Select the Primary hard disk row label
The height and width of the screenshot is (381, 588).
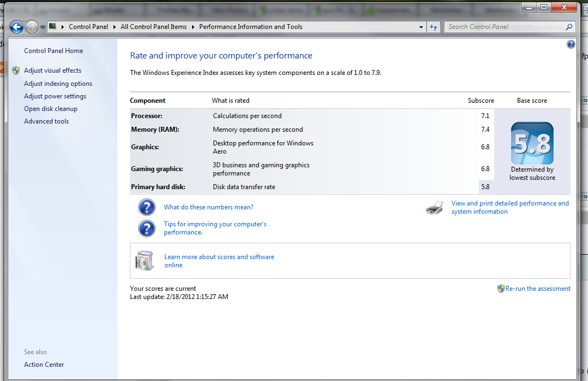tap(158, 187)
